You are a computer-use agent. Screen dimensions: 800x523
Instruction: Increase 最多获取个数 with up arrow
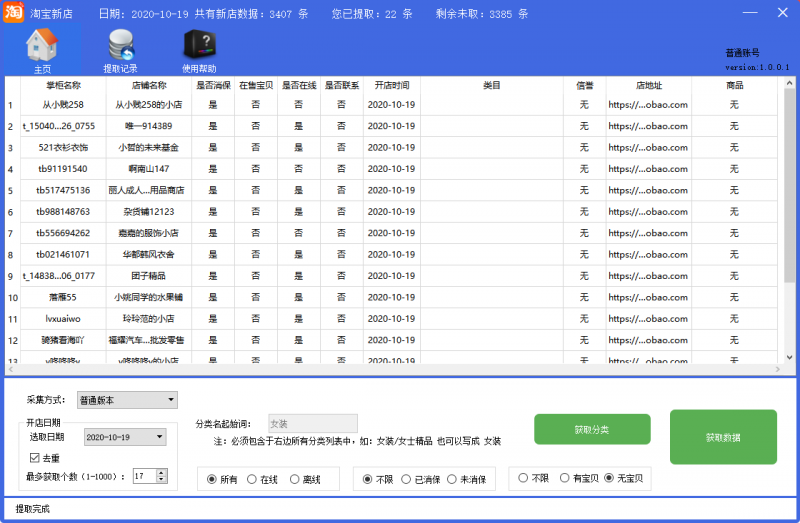pos(162,472)
